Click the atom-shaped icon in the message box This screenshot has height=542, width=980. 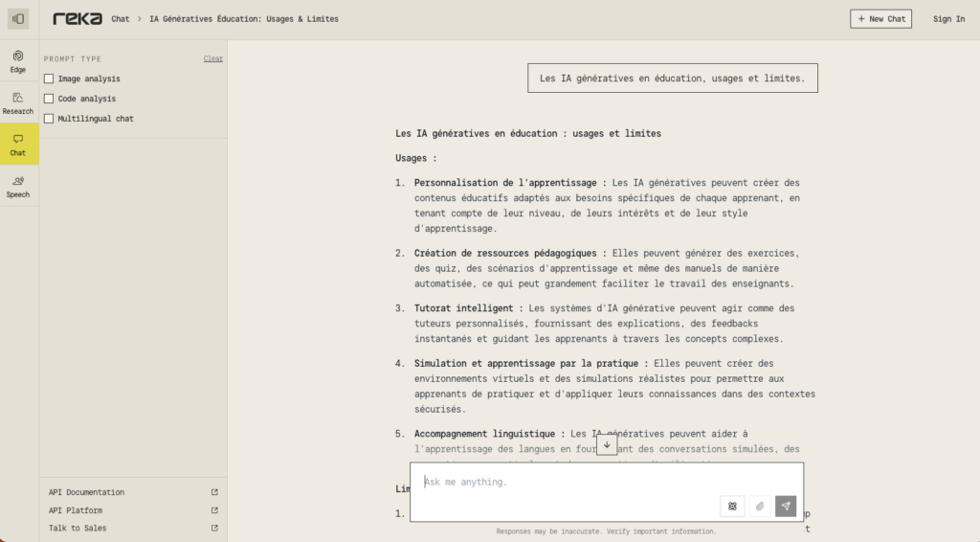[732, 506]
